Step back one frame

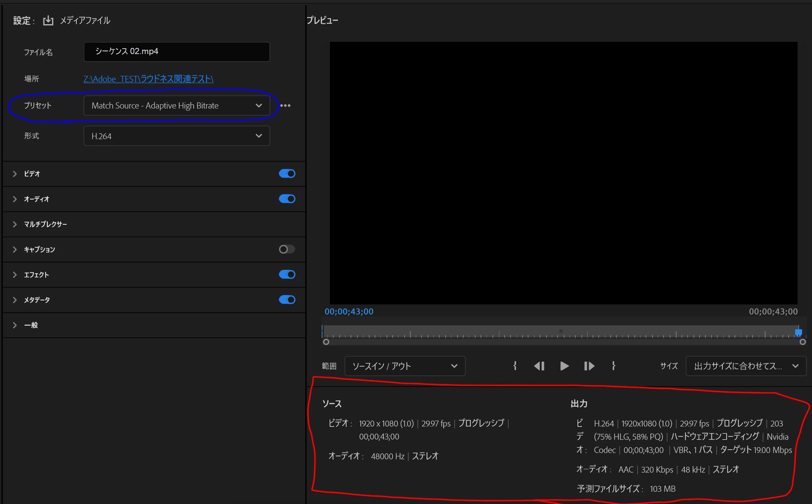click(539, 366)
